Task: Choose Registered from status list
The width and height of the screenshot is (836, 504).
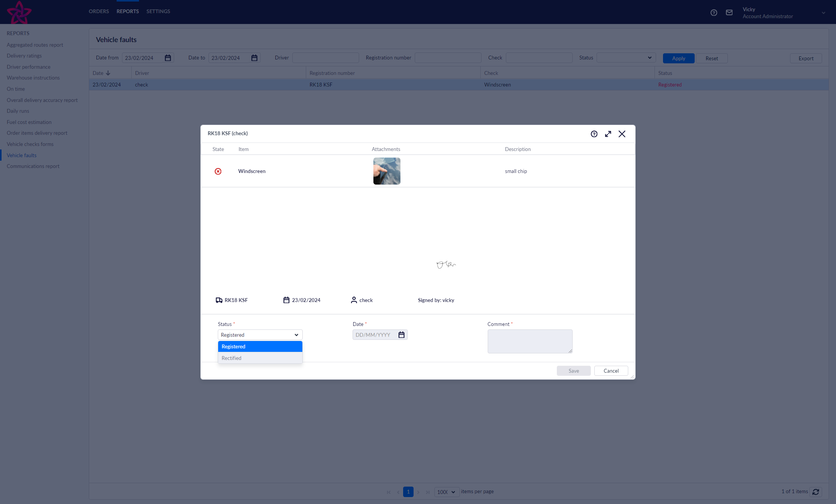Action: [260, 346]
